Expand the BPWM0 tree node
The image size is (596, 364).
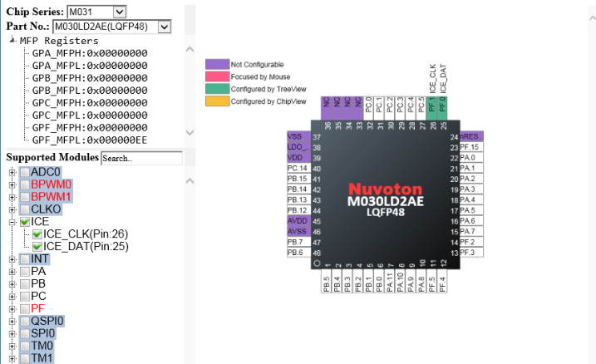pyautogui.click(x=12, y=185)
